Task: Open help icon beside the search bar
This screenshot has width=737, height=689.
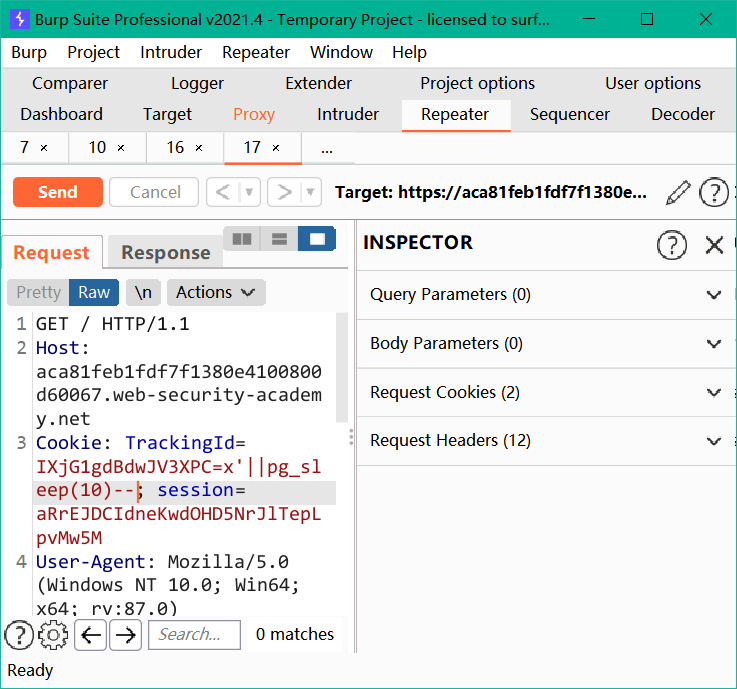Action: (x=18, y=635)
